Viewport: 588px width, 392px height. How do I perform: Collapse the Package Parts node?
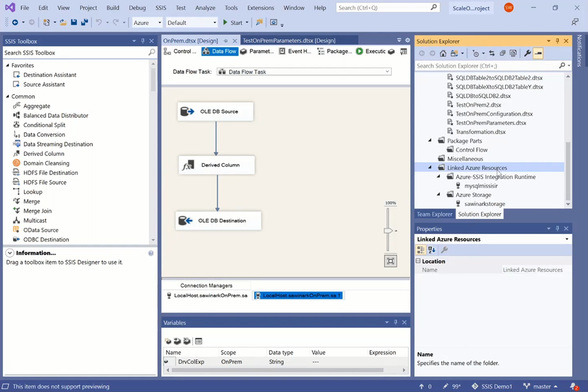point(430,141)
